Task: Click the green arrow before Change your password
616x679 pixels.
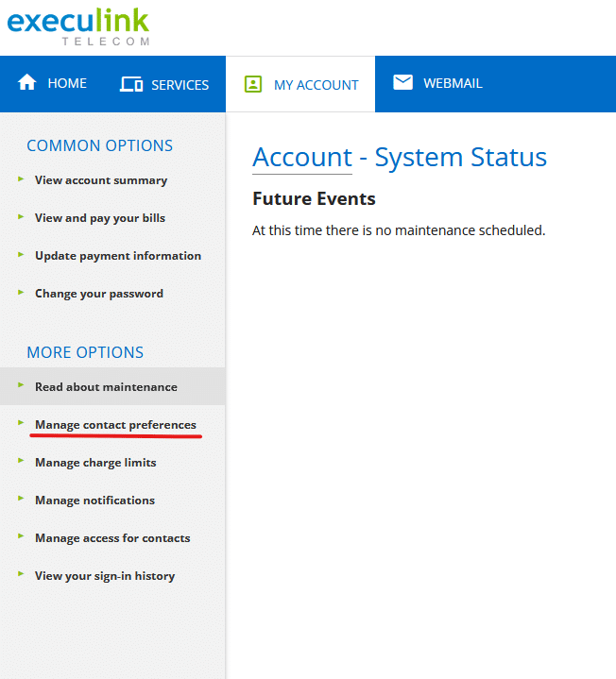Action: pos(21,293)
